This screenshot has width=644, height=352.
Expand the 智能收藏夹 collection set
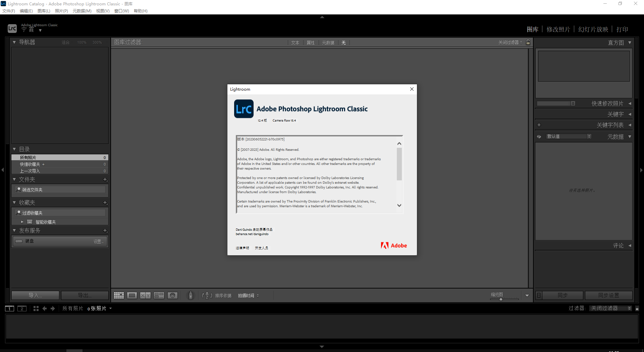[22, 222]
